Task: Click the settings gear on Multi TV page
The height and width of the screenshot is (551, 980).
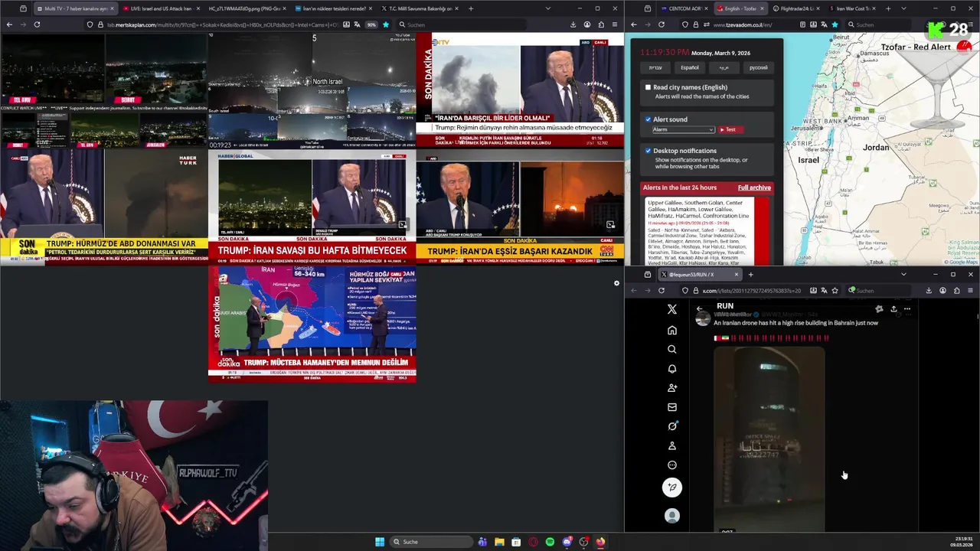Action: 616,283
